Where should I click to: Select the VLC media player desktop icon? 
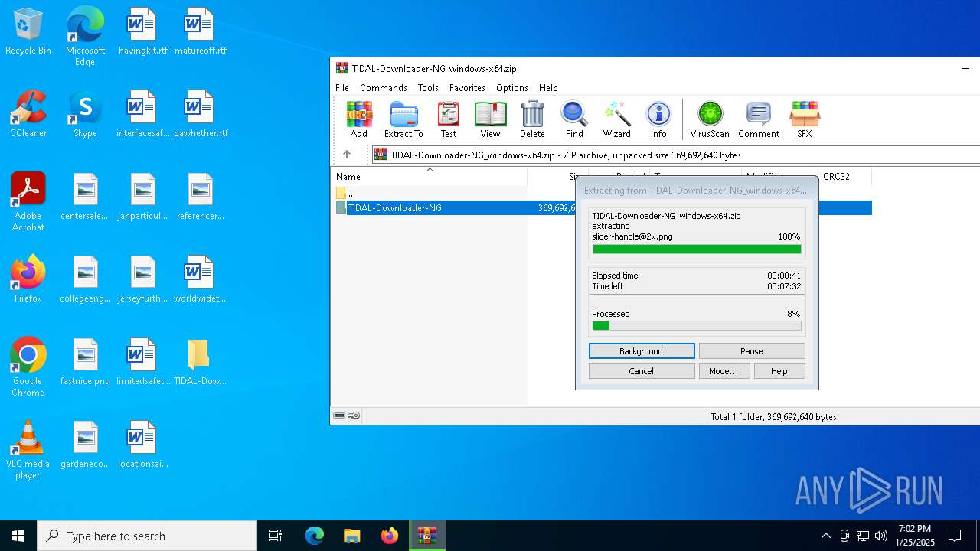(28, 450)
